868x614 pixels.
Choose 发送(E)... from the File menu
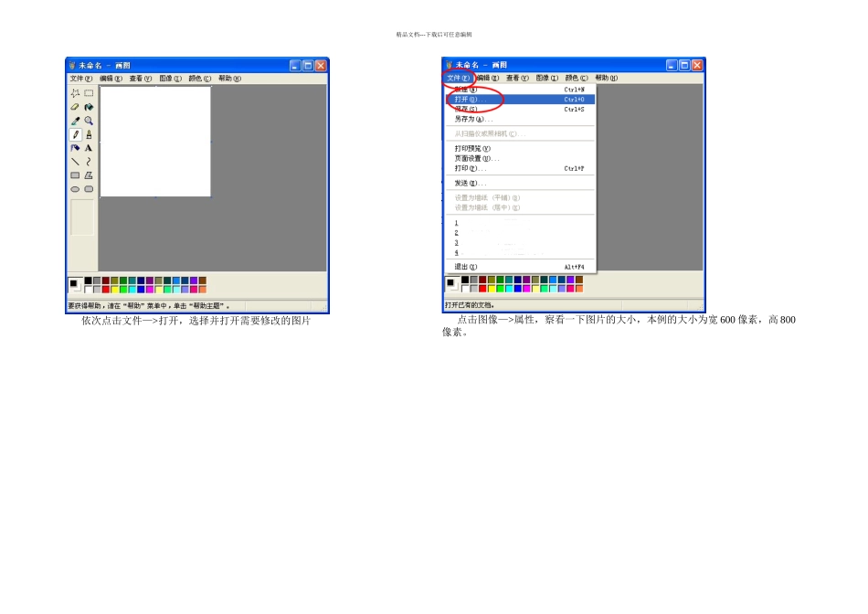(x=521, y=184)
